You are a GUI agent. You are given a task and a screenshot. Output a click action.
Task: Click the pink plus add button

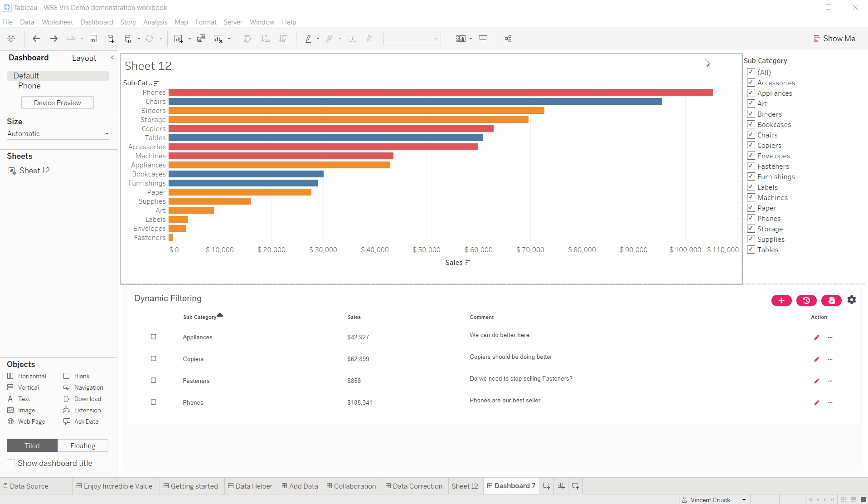coord(781,300)
